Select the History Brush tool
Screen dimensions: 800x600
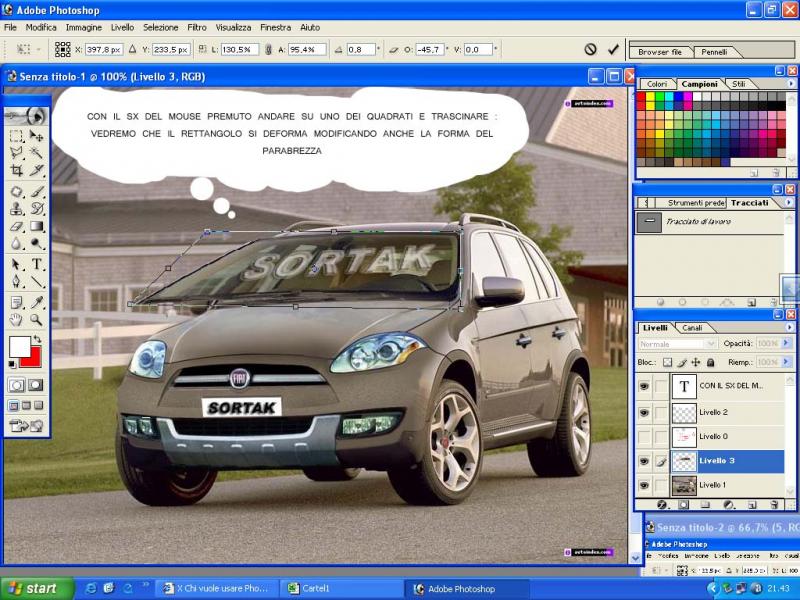click(x=36, y=209)
